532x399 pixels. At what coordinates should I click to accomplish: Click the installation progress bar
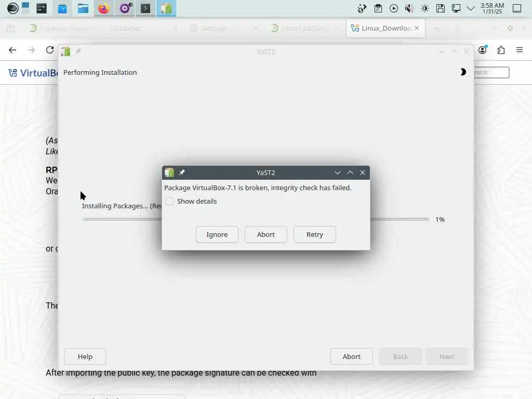(x=256, y=219)
